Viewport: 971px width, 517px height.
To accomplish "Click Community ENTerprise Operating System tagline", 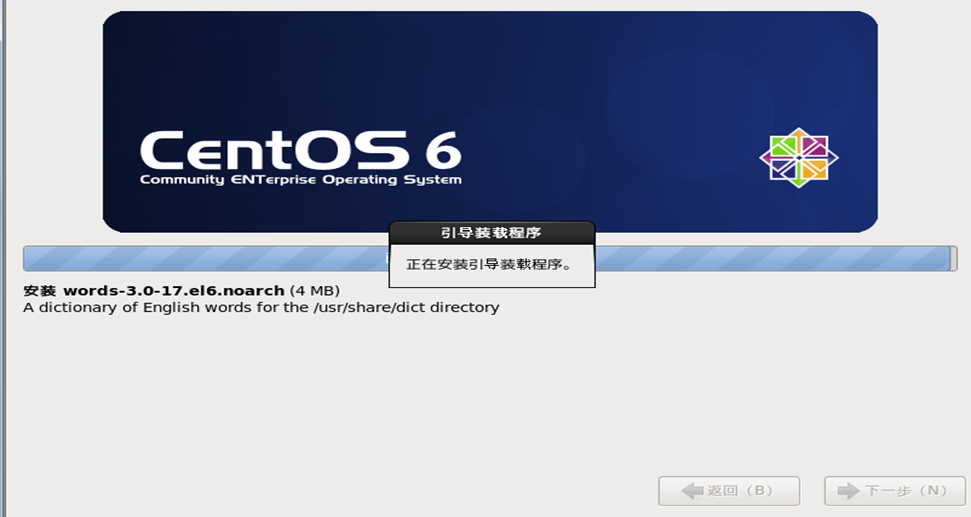I will (301, 180).
